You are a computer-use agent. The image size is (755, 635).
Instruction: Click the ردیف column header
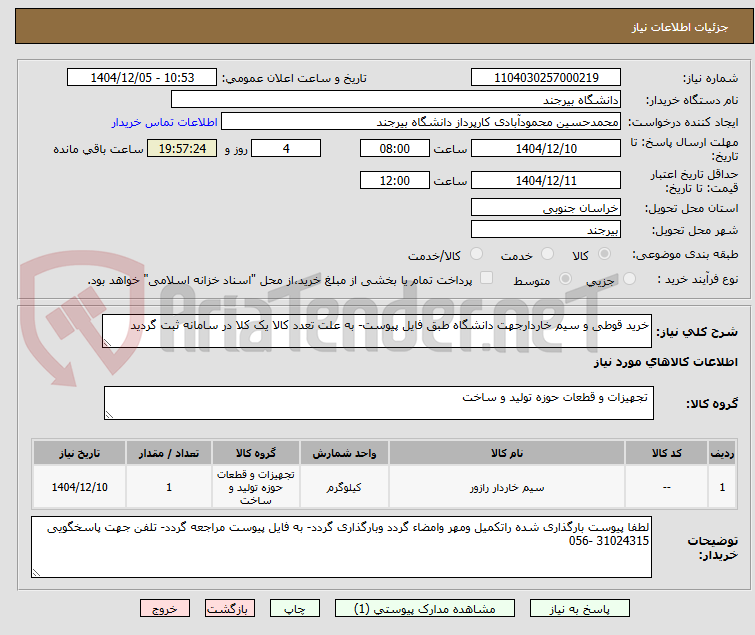(722, 453)
